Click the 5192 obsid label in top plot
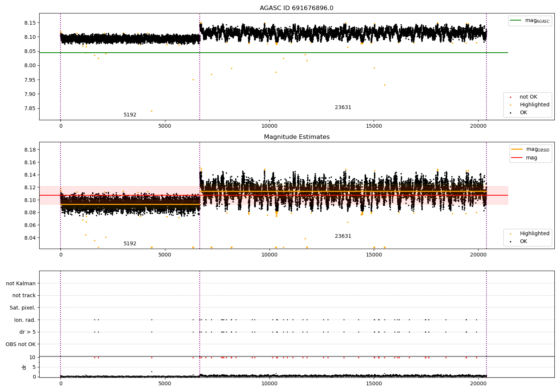 pyautogui.click(x=130, y=115)
